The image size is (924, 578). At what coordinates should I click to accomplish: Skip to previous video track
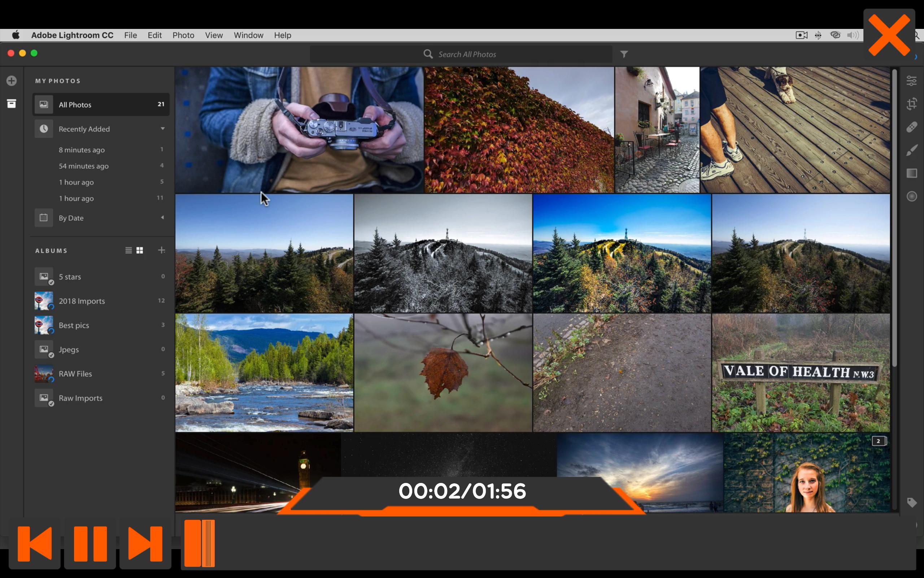pos(35,543)
